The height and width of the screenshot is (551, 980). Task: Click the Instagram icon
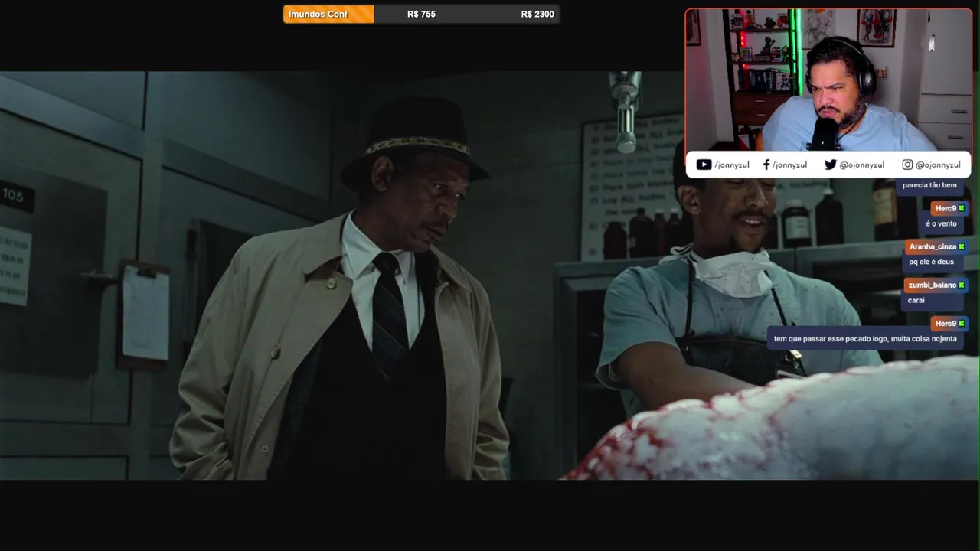(x=907, y=165)
